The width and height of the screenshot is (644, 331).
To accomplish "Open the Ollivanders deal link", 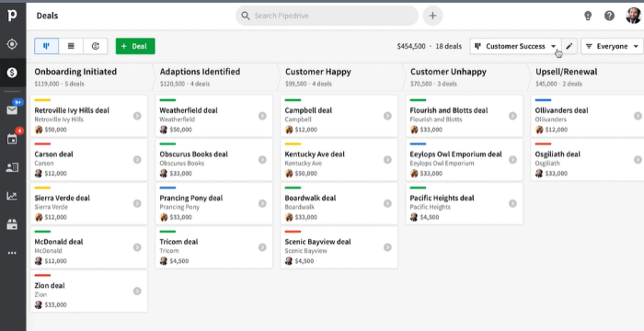I will (561, 110).
